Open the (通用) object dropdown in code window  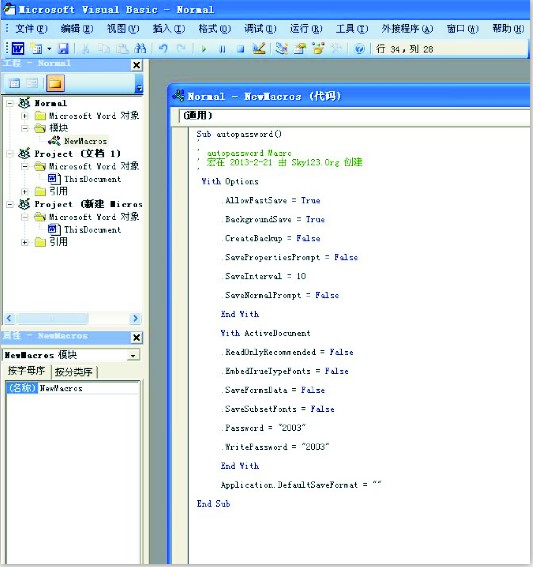pyautogui.click(x=354, y=116)
